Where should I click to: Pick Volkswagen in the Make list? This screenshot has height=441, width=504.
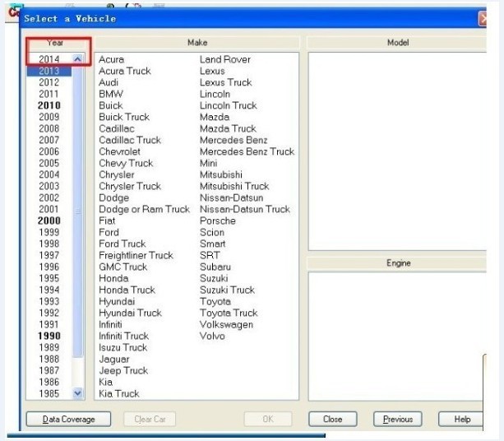click(226, 324)
